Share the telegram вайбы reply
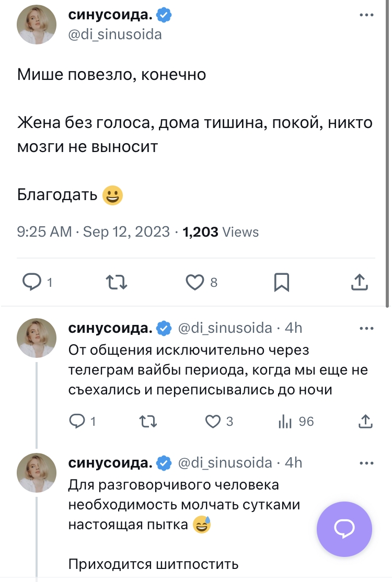Screen dimensions: 392x582 click(x=366, y=421)
